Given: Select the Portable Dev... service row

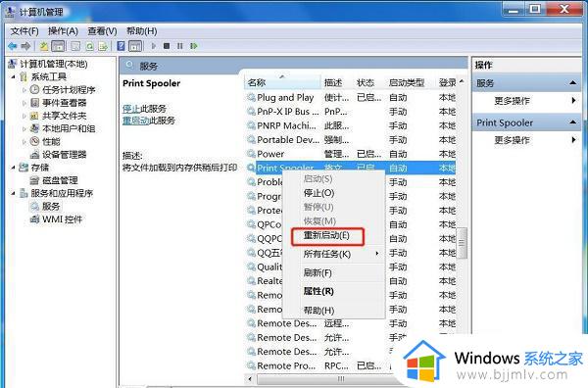Looking at the screenshot, I should 351,140.
